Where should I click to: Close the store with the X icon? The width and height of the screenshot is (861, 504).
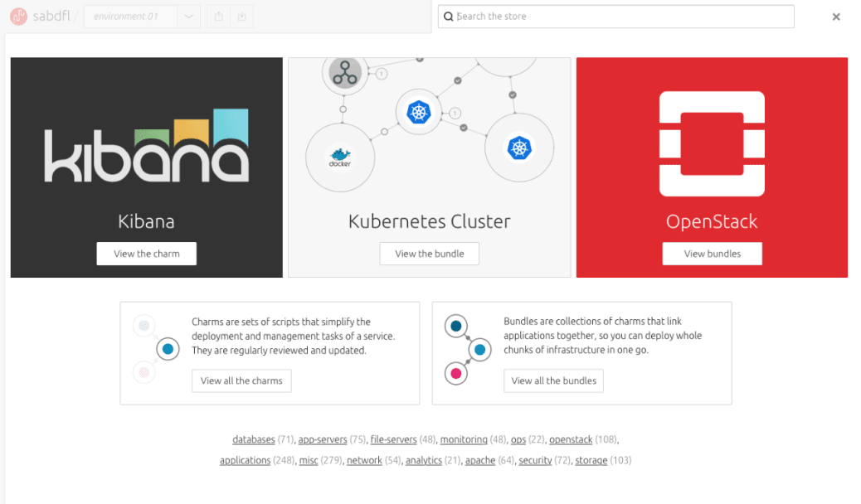(836, 17)
